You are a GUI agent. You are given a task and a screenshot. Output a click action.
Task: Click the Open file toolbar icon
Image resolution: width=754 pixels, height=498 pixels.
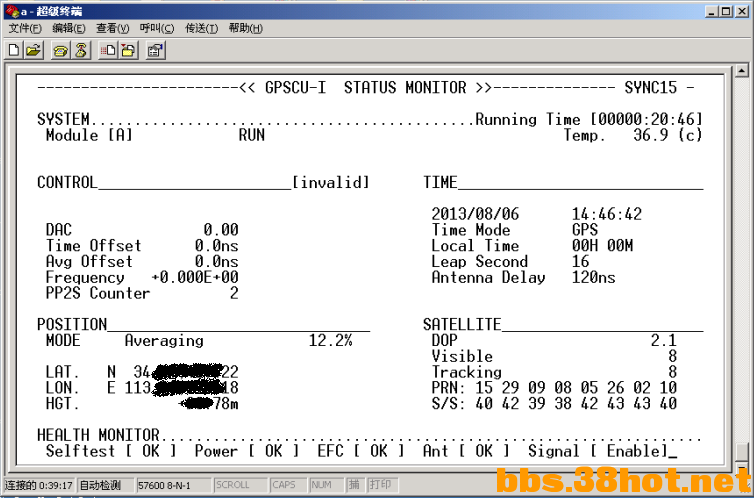click(x=34, y=50)
